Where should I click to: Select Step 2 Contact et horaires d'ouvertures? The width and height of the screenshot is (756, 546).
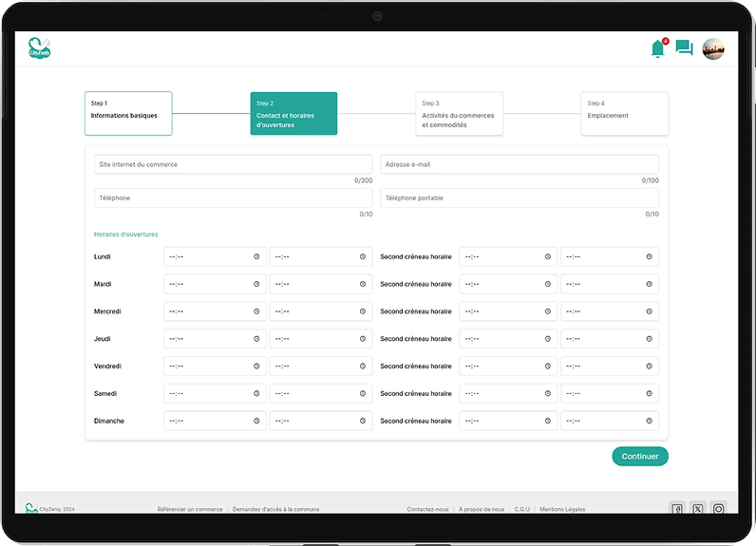293,113
